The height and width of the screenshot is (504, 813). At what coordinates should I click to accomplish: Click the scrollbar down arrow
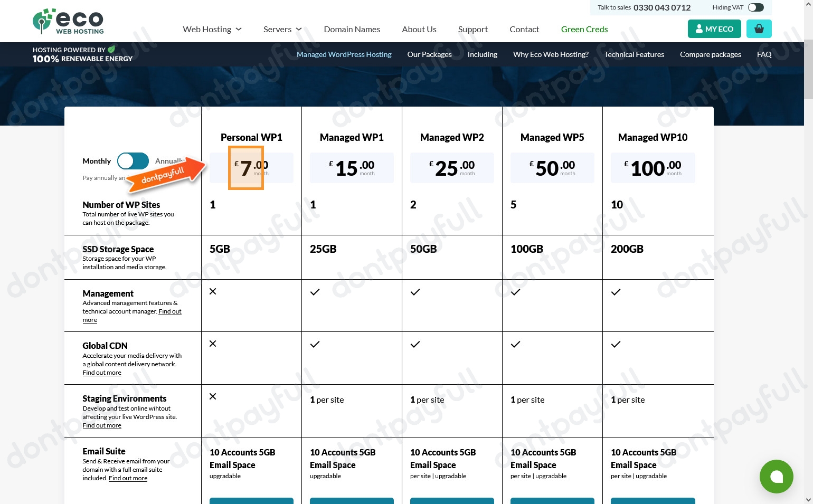click(808, 499)
